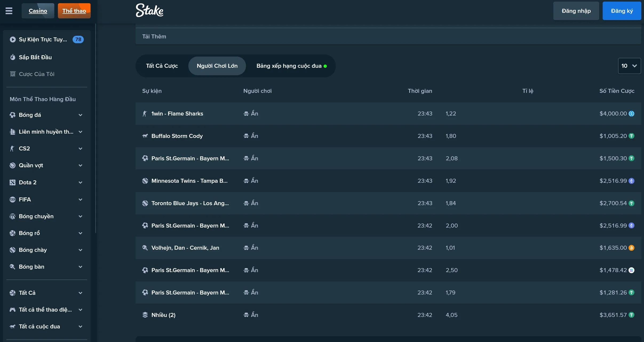Click the hidden player icon in 1win row

246,114
